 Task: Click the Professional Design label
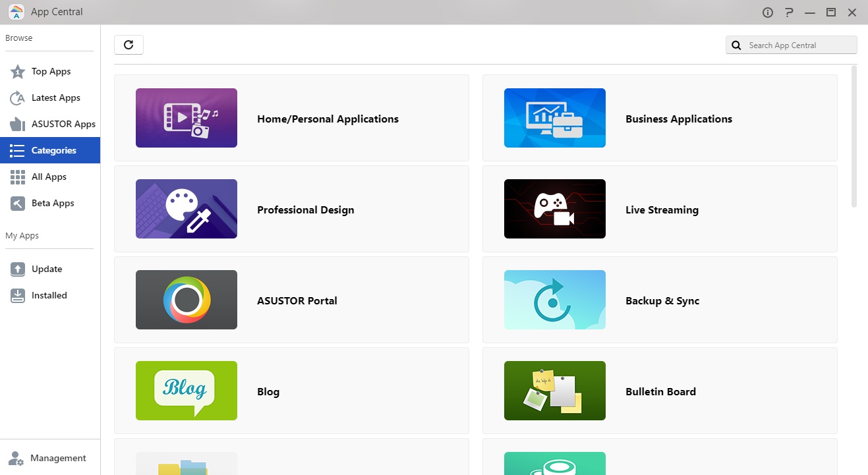[306, 210]
